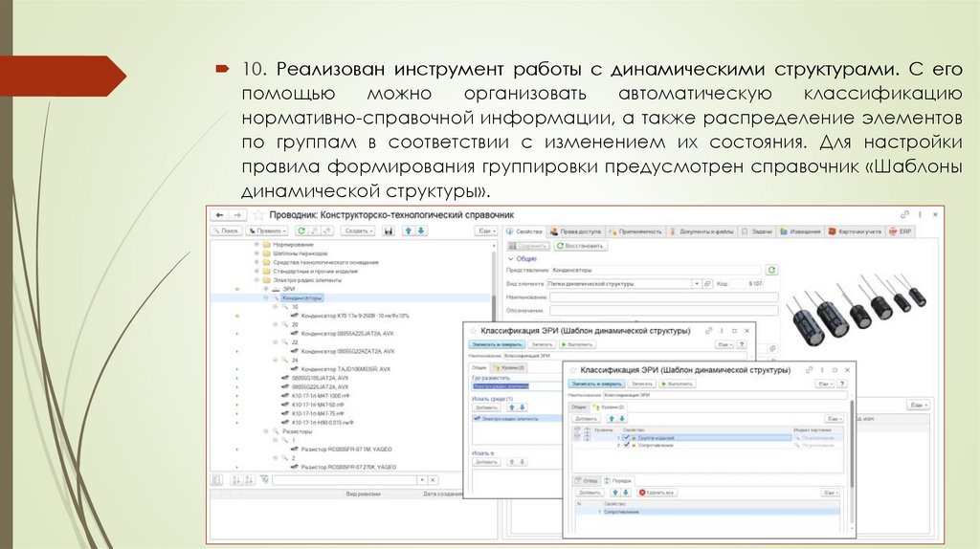
Task: Move item up with blue up arrow
Action: click(x=406, y=231)
